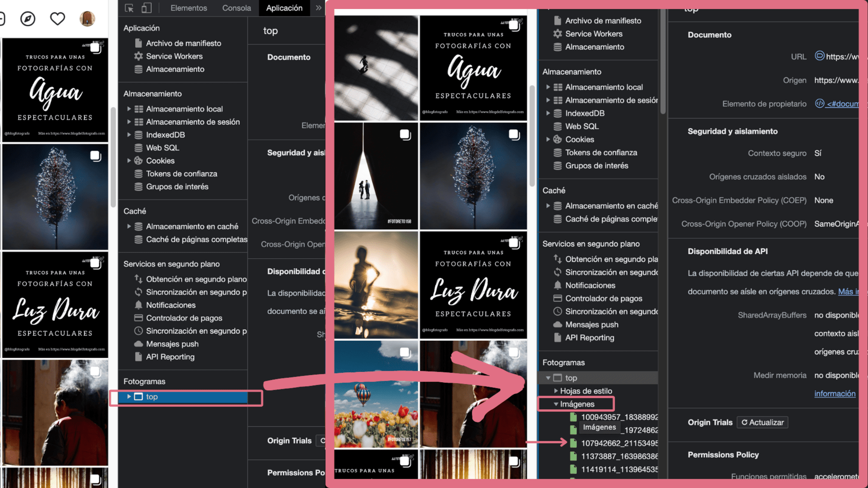This screenshot has height=488, width=868.
Task: Switch to the Elementos tab
Action: [188, 8]
